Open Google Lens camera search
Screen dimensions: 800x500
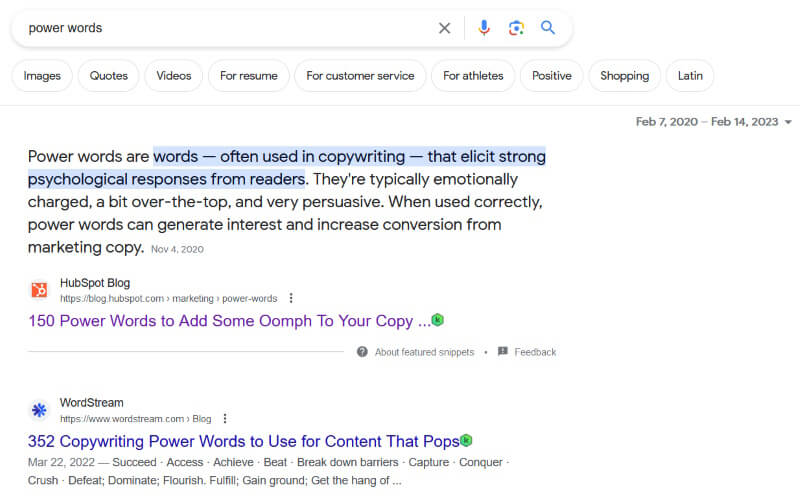click(516, 28)
